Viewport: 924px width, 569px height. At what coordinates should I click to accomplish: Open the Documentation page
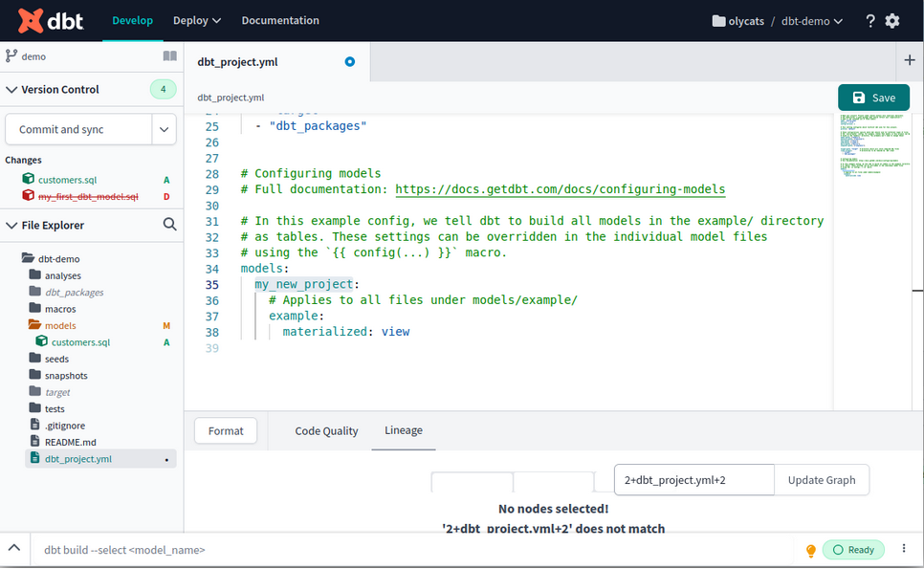280,20
